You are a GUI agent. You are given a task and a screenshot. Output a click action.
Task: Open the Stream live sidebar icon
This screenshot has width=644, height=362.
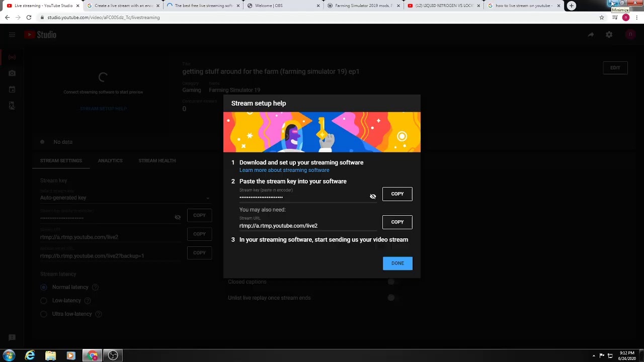pyautogui.click(x=12, y=57)
